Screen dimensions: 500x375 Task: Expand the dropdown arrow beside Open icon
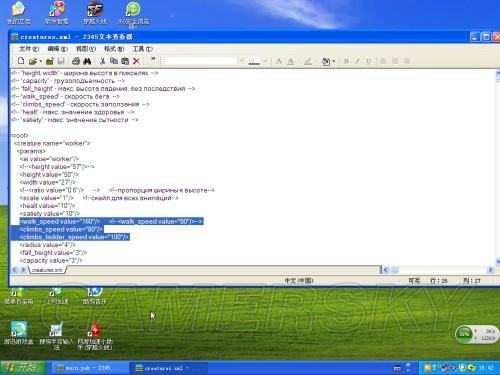(x=40, y=61)
